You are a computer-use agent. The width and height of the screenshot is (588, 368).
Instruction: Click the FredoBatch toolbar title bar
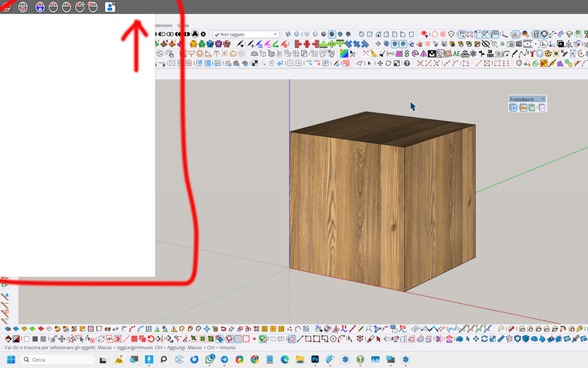point(522,99)
